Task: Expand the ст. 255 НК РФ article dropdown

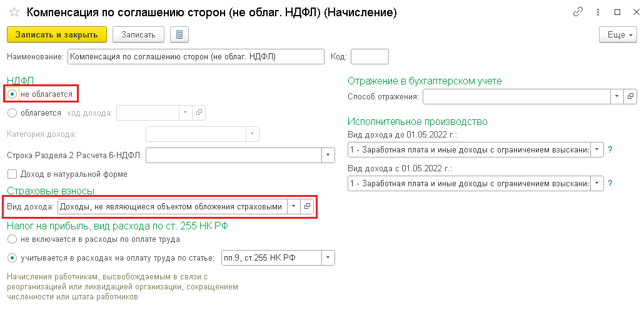Action: 328,257
